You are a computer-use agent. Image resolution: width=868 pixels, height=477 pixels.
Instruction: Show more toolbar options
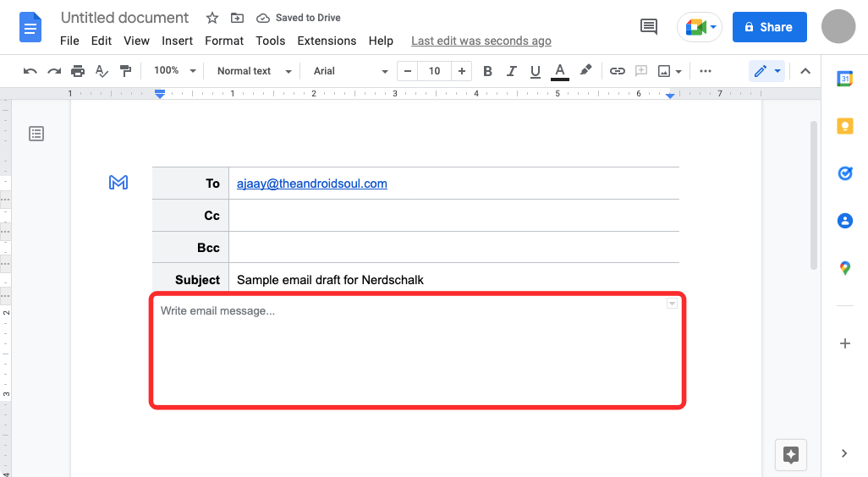(706, 71)
